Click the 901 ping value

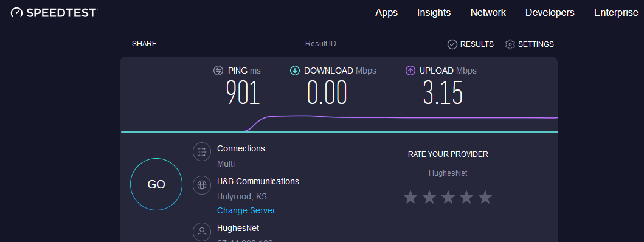click(243, 92)
